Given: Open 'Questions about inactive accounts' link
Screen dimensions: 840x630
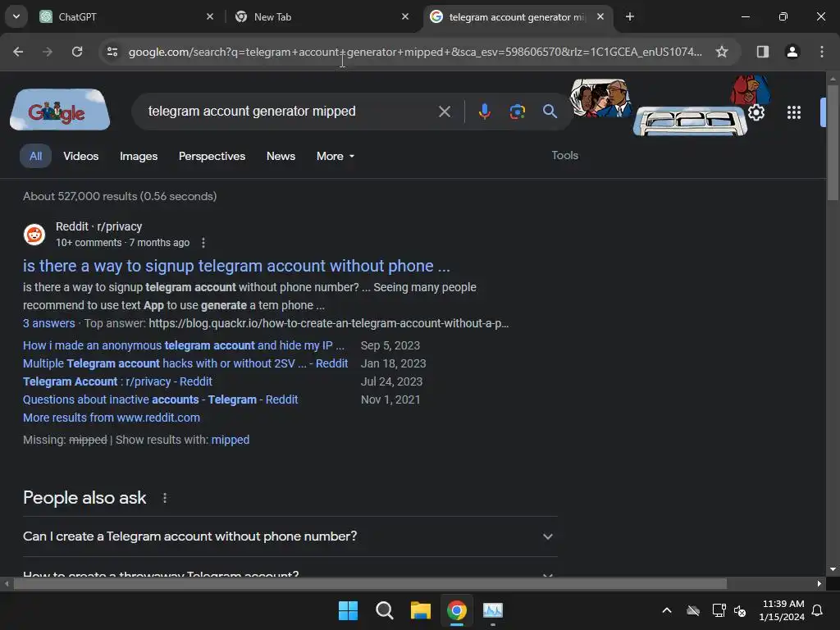Looking at the screenshot, I should tap(160, 399).
